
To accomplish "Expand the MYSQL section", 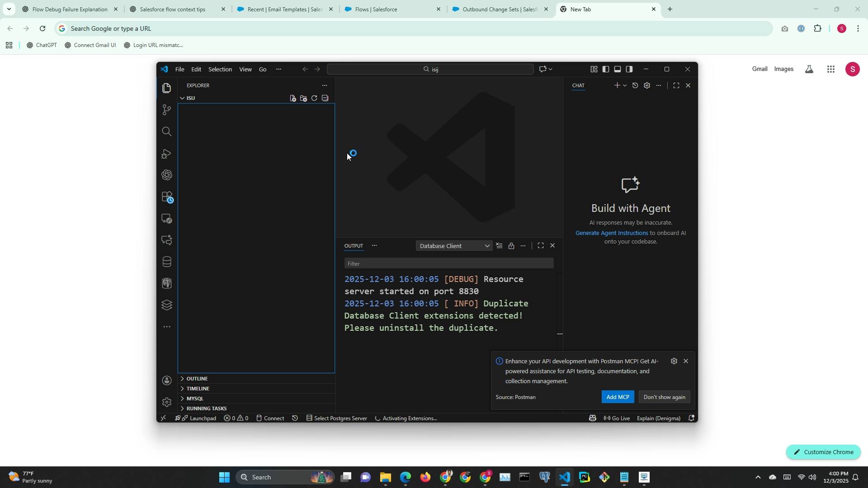I will point(195,399).
